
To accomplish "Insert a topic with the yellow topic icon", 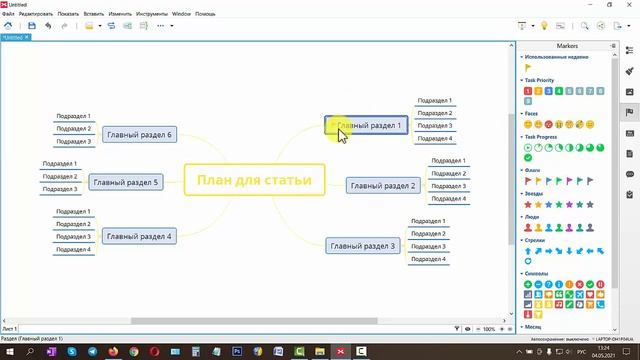I will (x=89, y=26).
